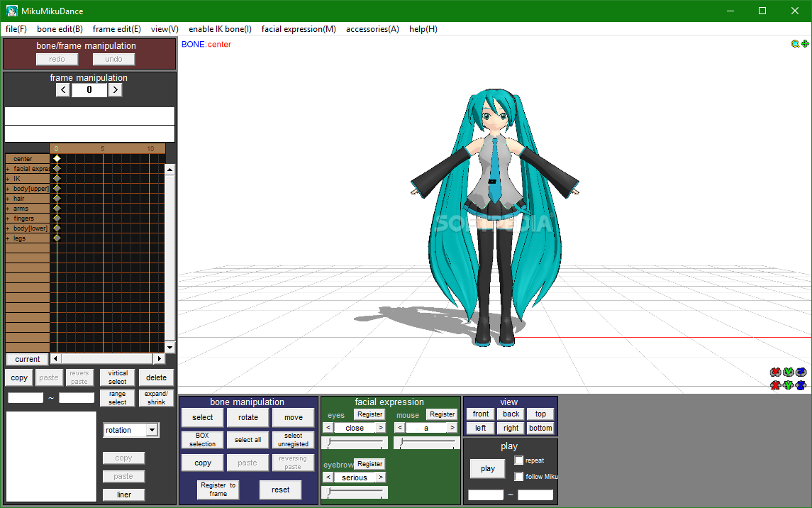Select the center keyframe diamond at frame 0
The image size is (812, 508).
click(x=57, y=158)
